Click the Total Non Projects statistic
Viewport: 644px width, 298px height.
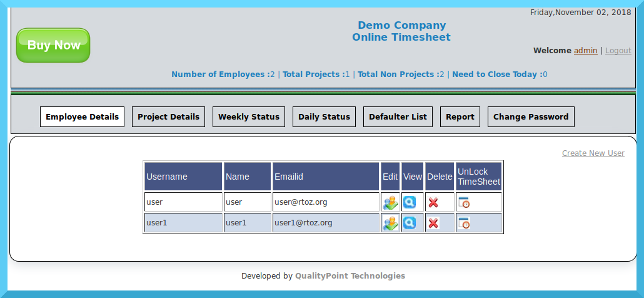(x=401, y=74)
